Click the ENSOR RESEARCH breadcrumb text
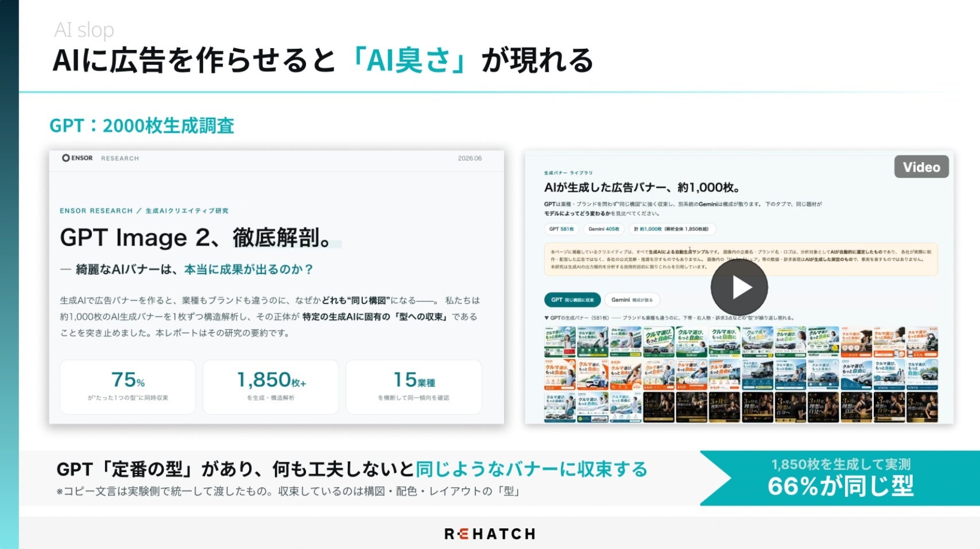980x549 pixels. click(96, 211)
